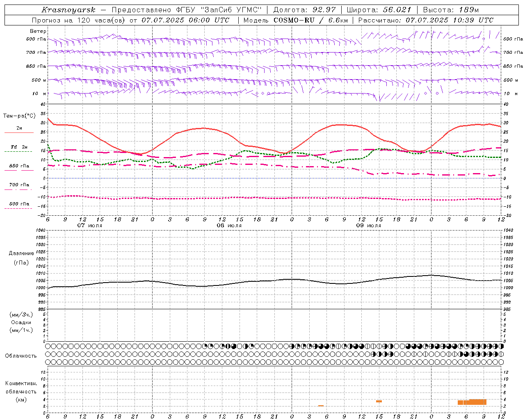Click the '(мм/1ч.)' precipitation unit label
525x420 pixels.
pos(21,330)
